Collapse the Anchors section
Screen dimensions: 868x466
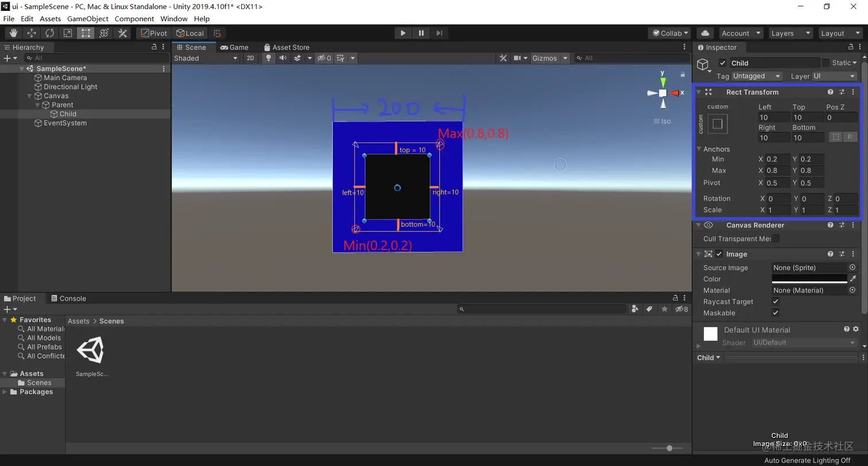coord(699,149)
